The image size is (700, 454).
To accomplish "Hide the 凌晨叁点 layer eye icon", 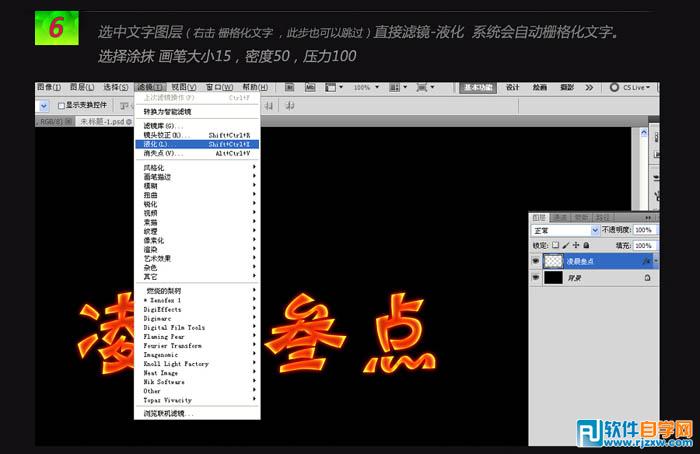I will 536,261.
